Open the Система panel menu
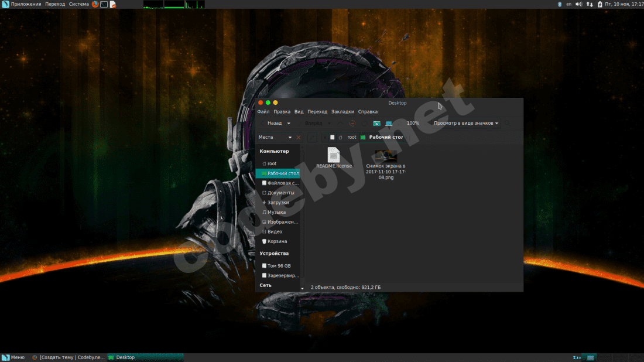644x362 pixels. point(78,4)
